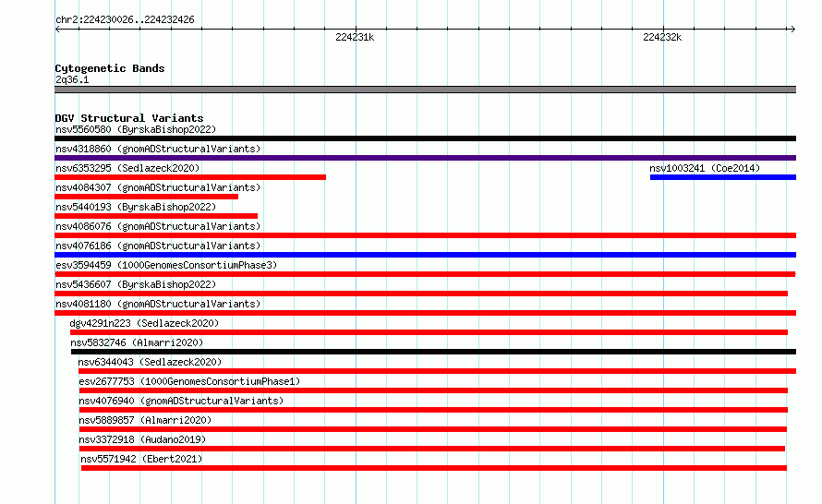The image size is (822, 504).
Task: Click the red nsv4086076 variant bar
Action: click(x=425, y=235)
